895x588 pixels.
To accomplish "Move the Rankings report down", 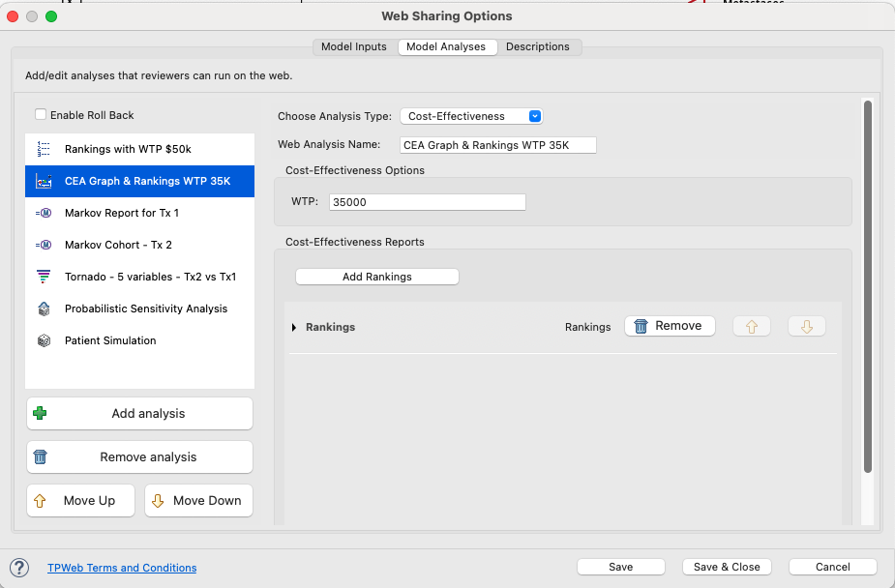I will click(807, 326).
